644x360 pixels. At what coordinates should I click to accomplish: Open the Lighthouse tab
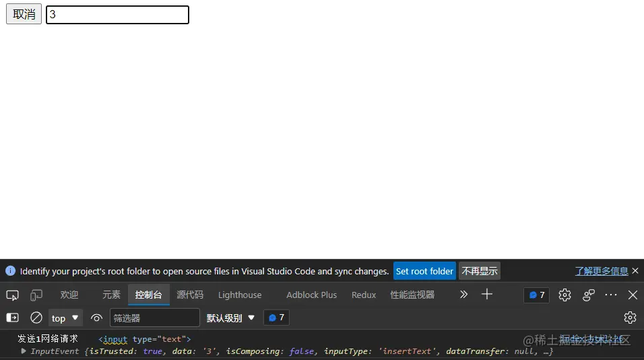pyautogui.click(x=240, y=295)
